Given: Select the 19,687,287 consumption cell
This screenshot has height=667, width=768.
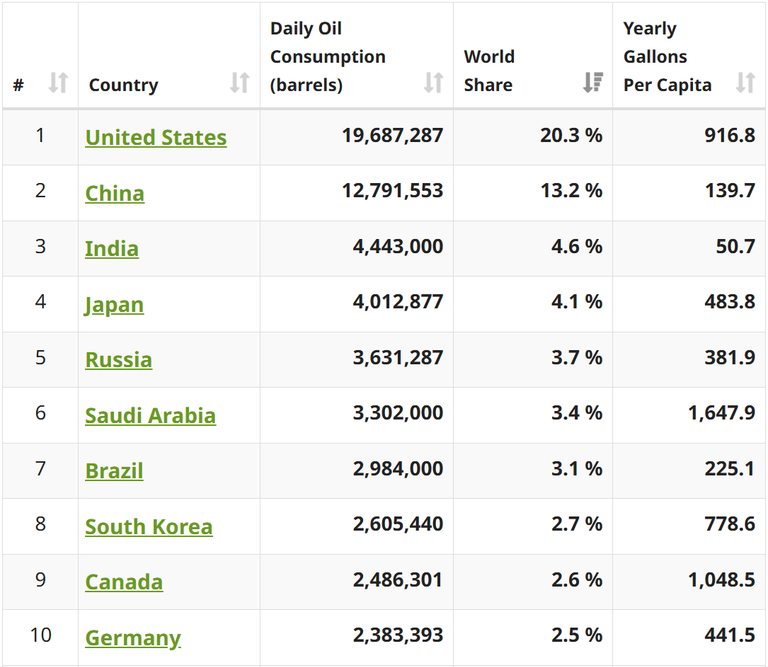Looking at the screenshot, I should coord(357,137).
